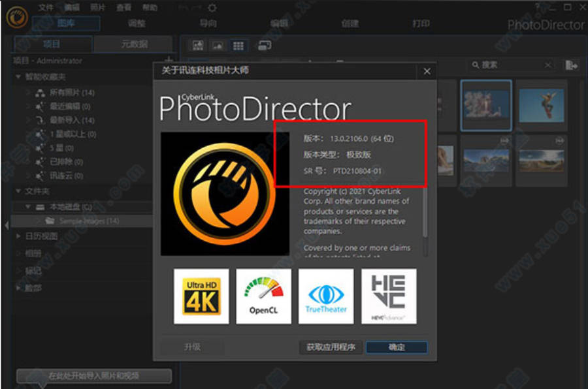
Task: Click the HEVC Advance logo icon
Action: point(389,296)
